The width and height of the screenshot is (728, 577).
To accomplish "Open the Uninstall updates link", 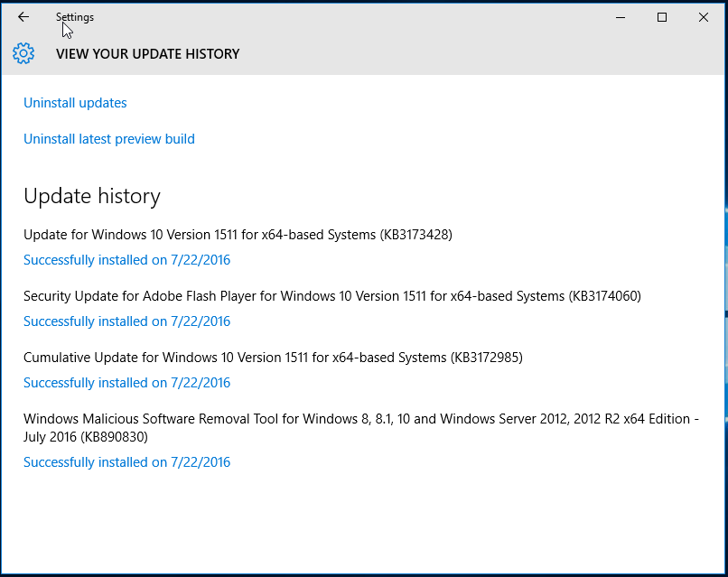I will [x=75, y=103].
